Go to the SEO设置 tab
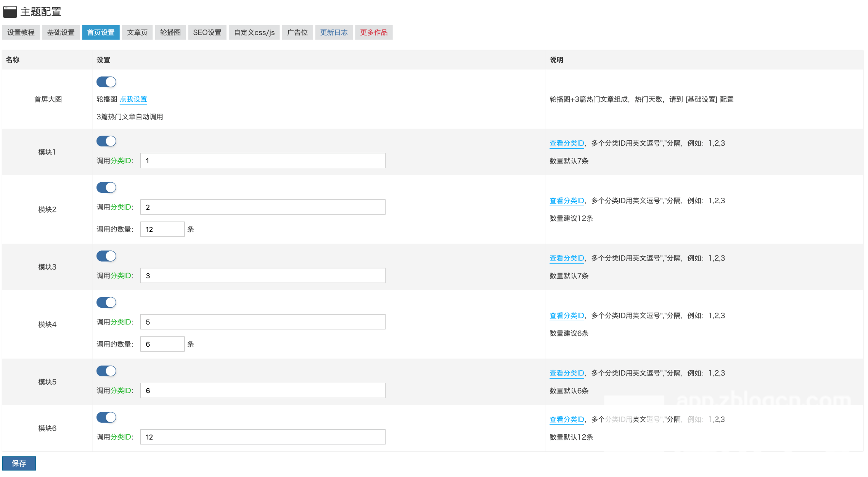 [207, 32]
